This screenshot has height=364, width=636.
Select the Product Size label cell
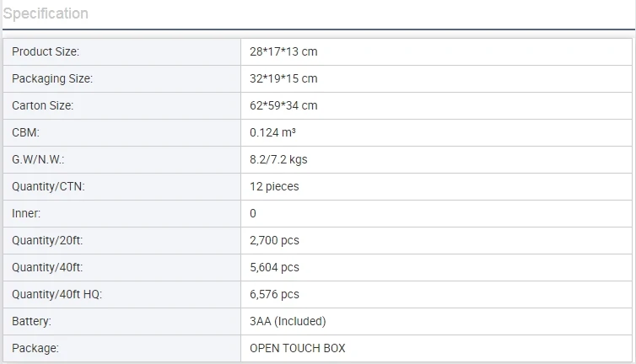pyautogui.click(x=46, y=51)
